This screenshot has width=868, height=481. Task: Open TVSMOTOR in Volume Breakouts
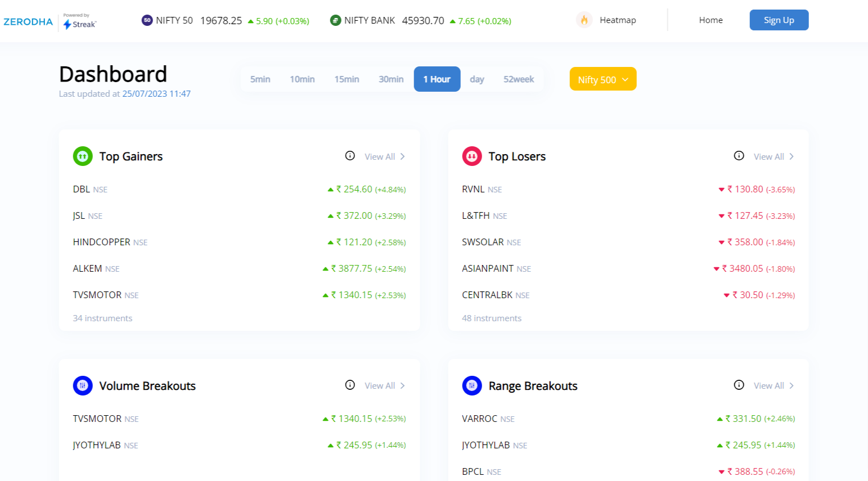239,419
